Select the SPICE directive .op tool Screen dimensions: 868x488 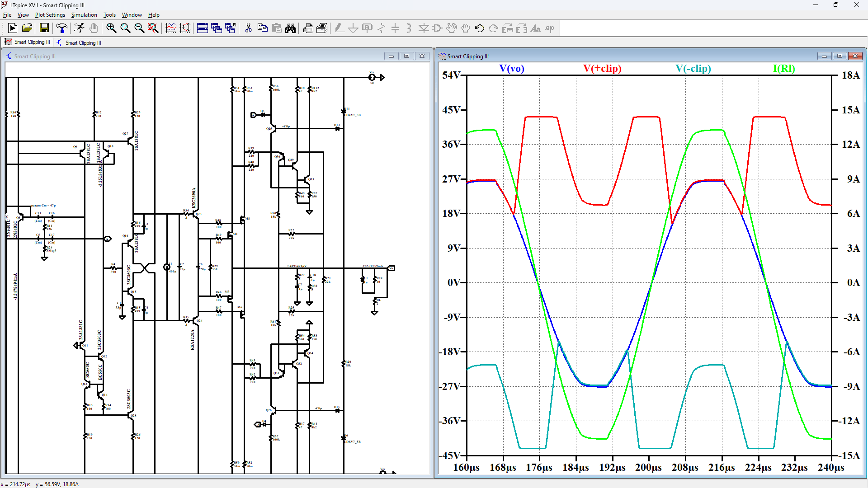click(550, 28)
